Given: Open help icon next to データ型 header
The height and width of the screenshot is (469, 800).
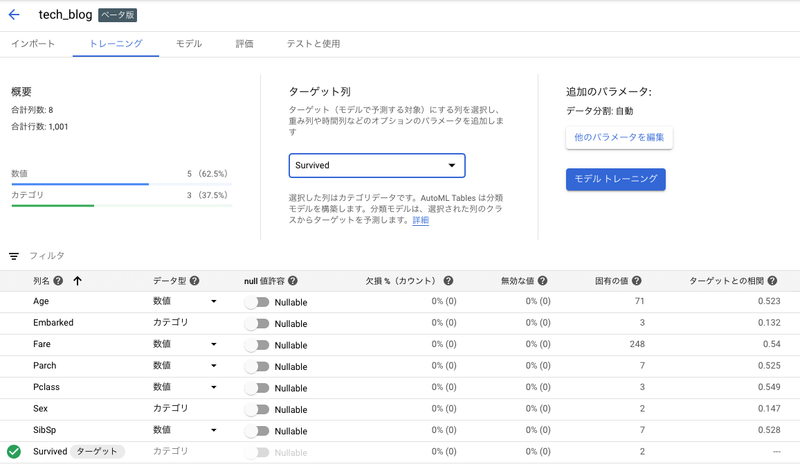Looking at the screenshot, I should [194, 282].
